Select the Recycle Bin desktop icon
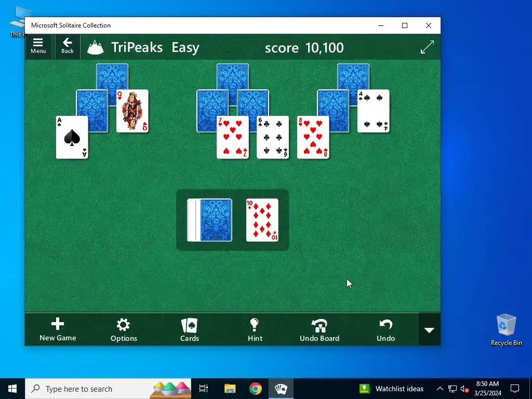The image size is (532, 399). (506, 330)
